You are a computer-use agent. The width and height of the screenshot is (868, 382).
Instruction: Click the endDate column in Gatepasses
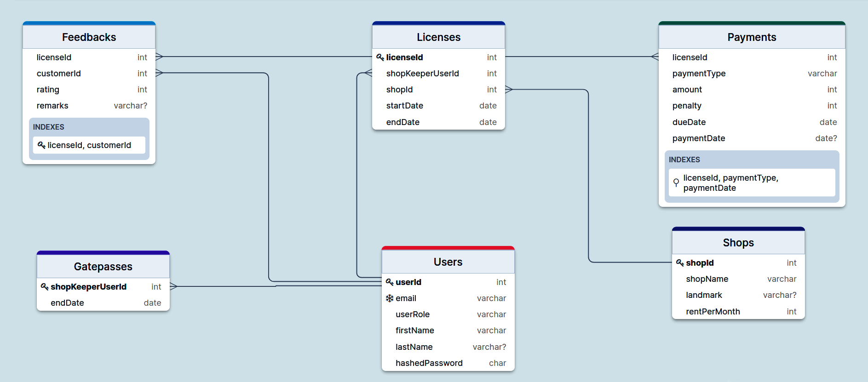(103, 303)
